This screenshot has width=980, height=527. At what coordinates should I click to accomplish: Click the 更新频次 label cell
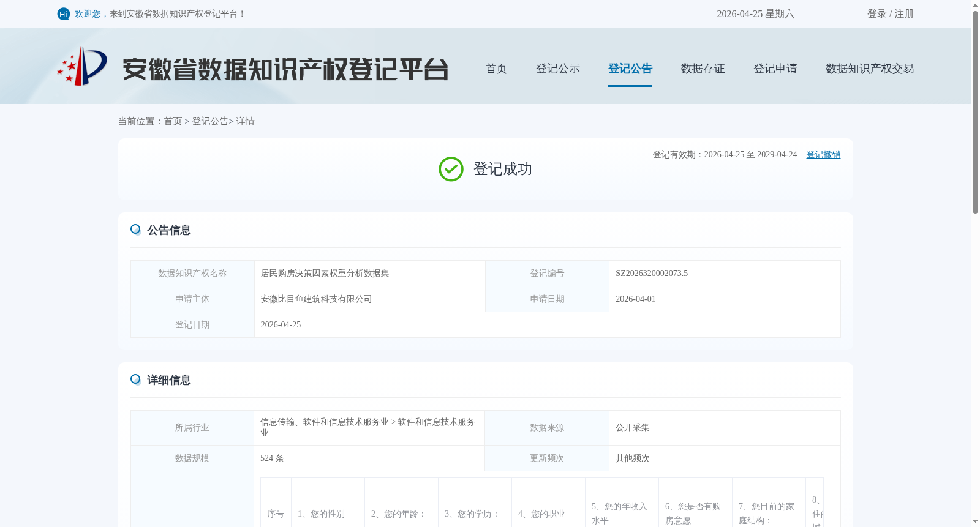pos(547,458)
